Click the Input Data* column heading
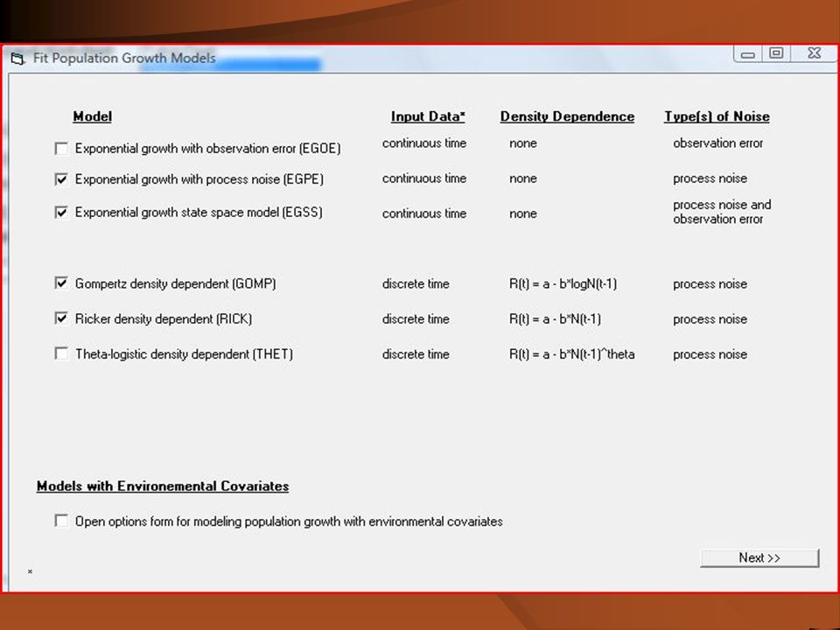 (428, 116)
